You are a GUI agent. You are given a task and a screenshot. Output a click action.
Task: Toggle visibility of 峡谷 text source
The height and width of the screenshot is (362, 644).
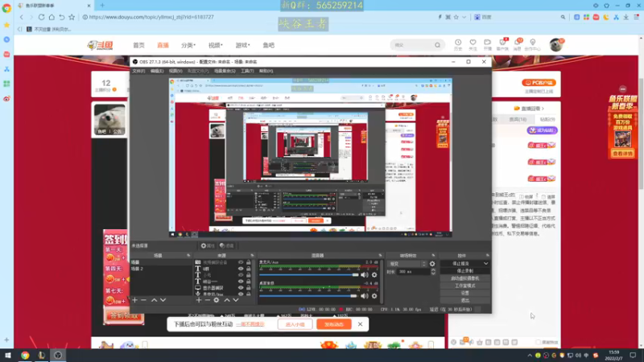[241, 282]
